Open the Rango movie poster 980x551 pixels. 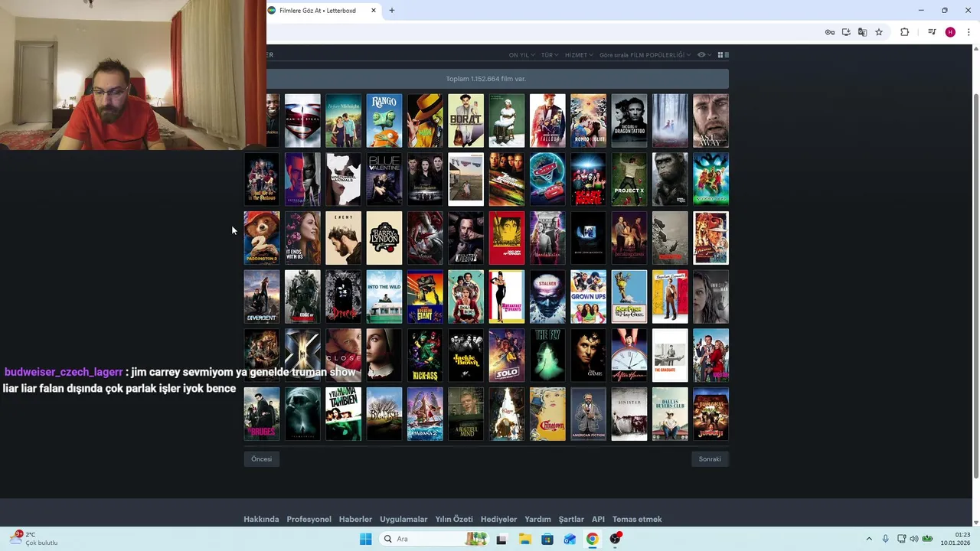384,121
